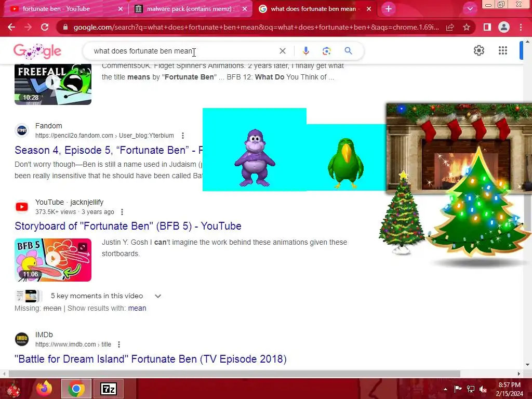Select the what does fortunate ben mean tab

point(313,9)
